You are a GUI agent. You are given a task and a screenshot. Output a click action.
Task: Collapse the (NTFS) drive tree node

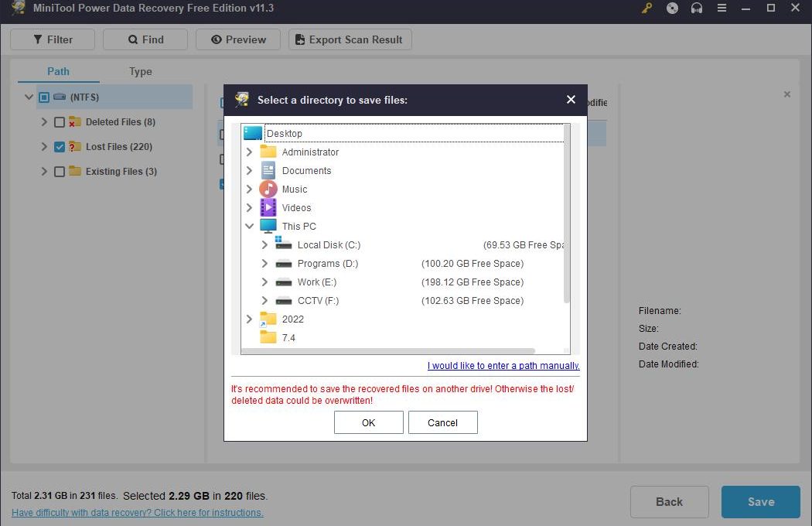pos(29,97)
